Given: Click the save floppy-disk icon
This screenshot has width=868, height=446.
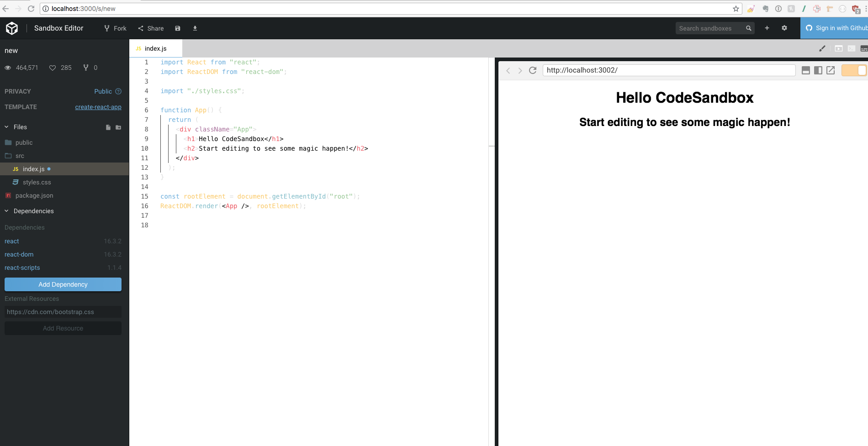Looking at the screenshot, I should pos(178,28).
